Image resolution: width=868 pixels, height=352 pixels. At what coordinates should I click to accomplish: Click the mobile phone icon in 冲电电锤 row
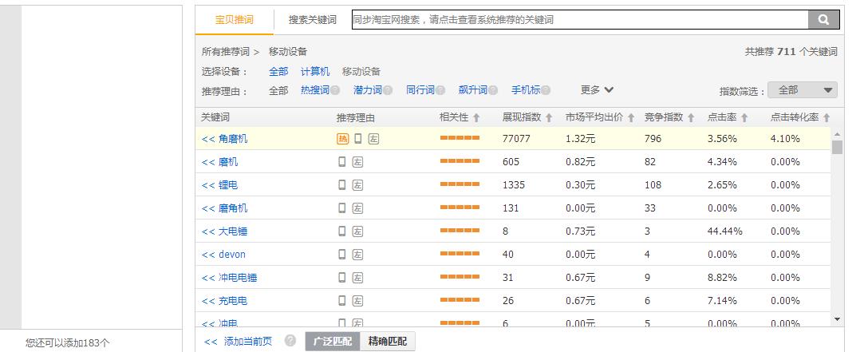point(342,277)
